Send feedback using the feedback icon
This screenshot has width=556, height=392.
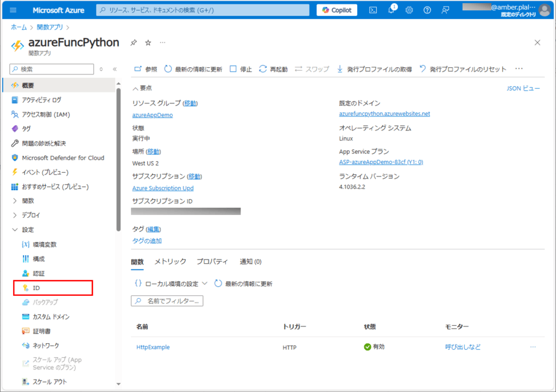[445, 10]
